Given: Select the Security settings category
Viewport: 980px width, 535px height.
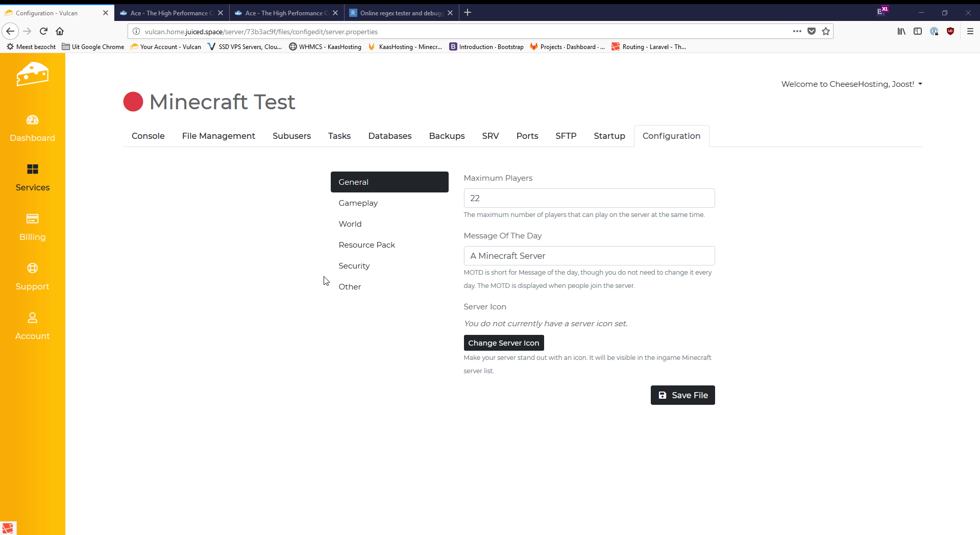Looking at the screenshot, I should 354,266.
